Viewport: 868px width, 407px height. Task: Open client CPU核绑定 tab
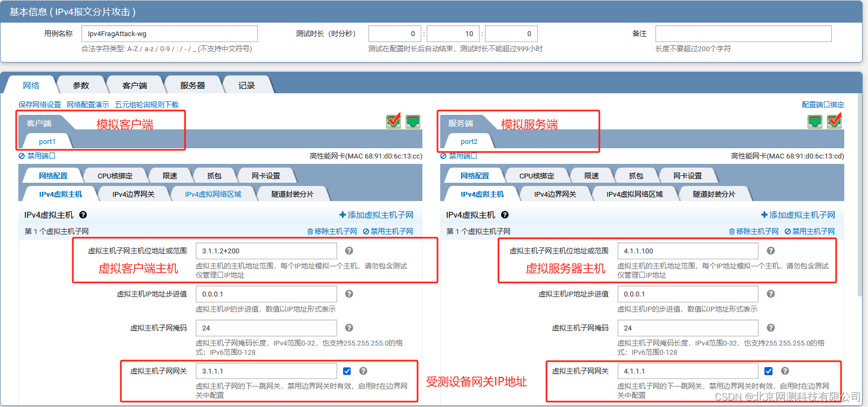[115, 176]
